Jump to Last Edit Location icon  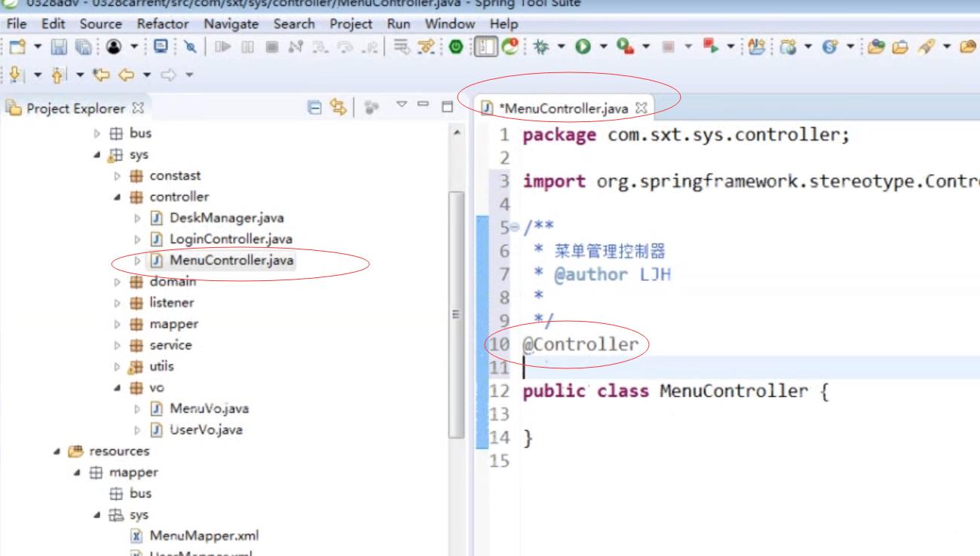pyautogui.click(x=101, y=74)
